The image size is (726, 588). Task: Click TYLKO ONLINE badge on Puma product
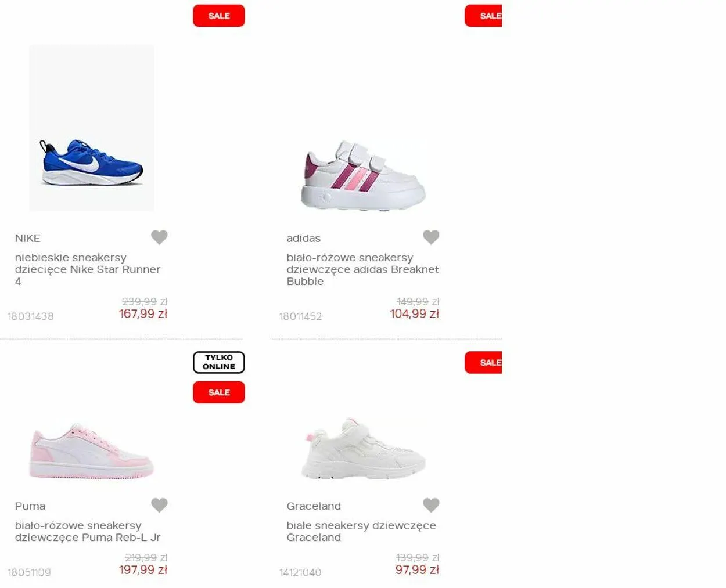[x=219, y=362]
